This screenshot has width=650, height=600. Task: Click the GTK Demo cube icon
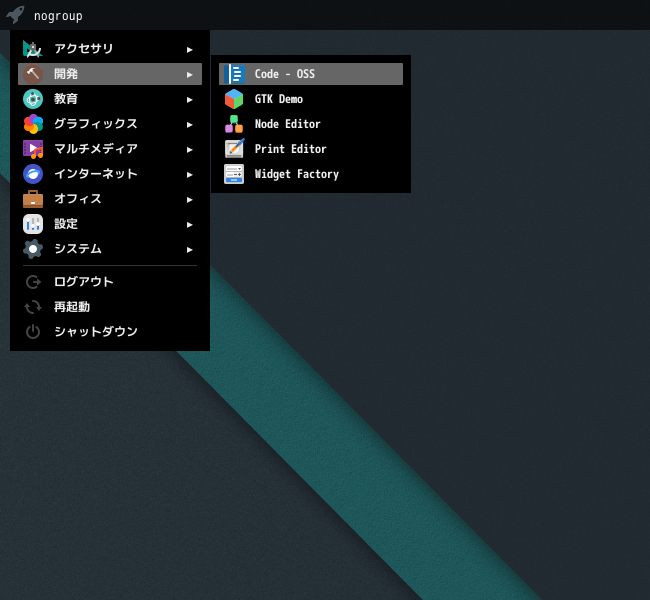point(234,99)
